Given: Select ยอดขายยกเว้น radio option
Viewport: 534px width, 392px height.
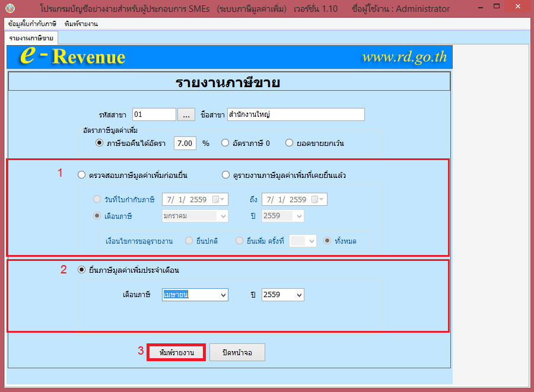Looking at the screenshot, I should (289, 143).
